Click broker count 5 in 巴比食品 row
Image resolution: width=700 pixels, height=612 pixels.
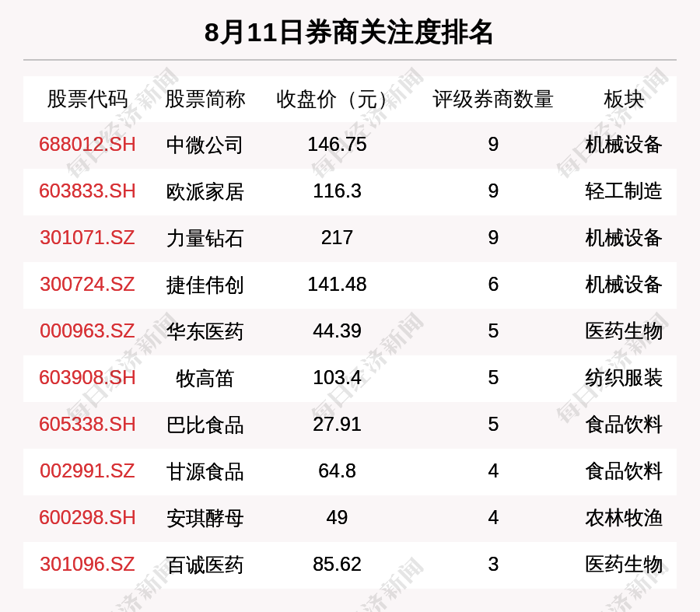493,424
